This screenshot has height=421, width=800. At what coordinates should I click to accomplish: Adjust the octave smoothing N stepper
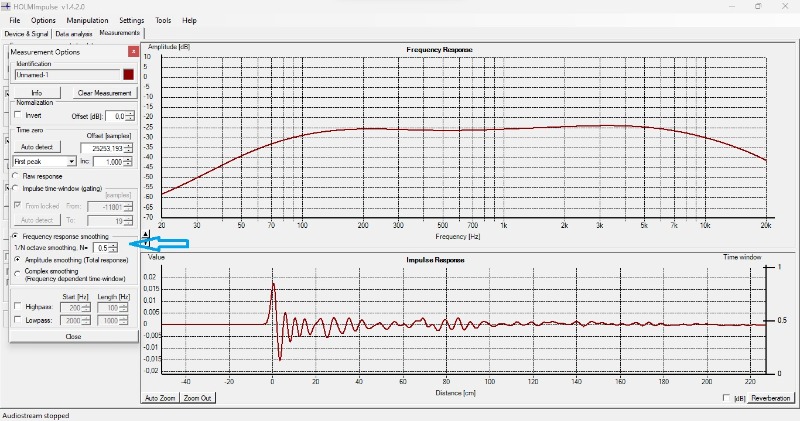[113, 247]
